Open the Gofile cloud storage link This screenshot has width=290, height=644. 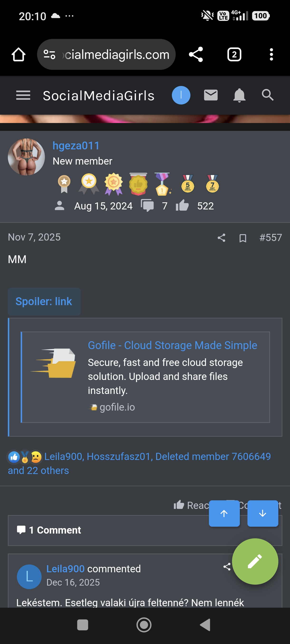(x=172, y=345)
